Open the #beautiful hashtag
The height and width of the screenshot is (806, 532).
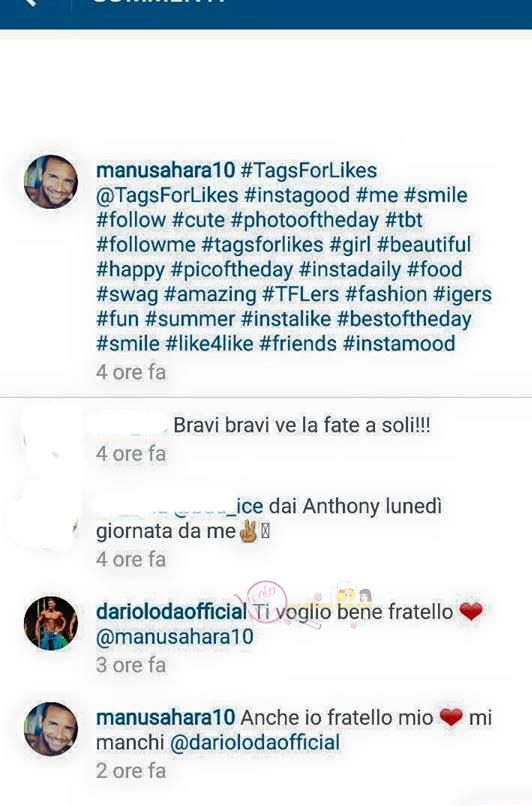click(424, 245)
